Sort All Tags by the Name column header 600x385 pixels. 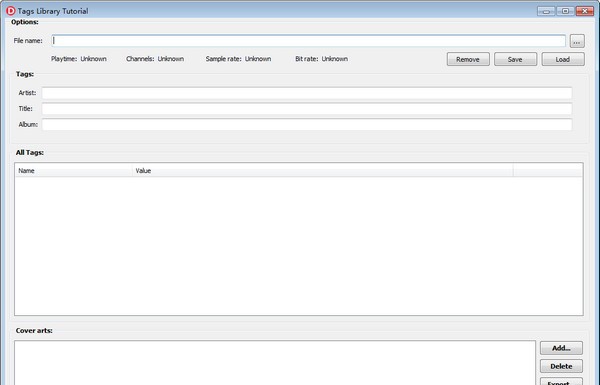click(x=74, y=171)
